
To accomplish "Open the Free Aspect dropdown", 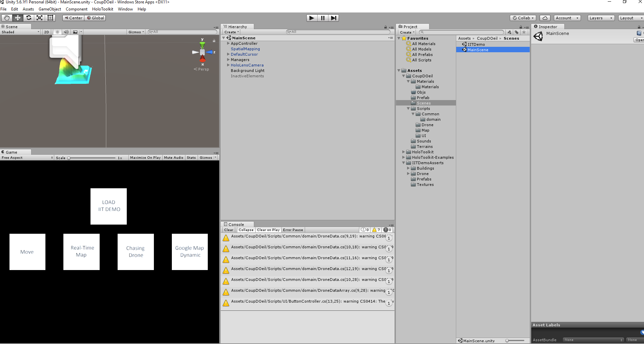I will click(x=27, y=157).
